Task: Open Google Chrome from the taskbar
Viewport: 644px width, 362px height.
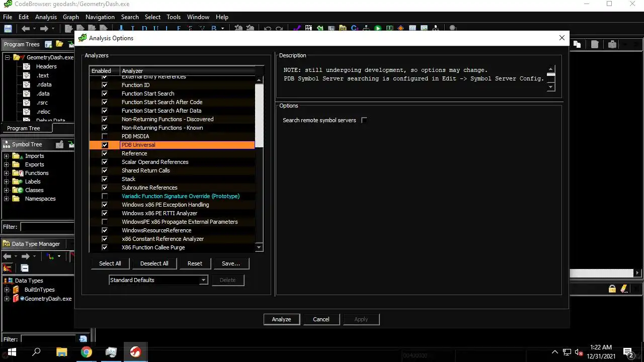Action: tap(86, 352)
